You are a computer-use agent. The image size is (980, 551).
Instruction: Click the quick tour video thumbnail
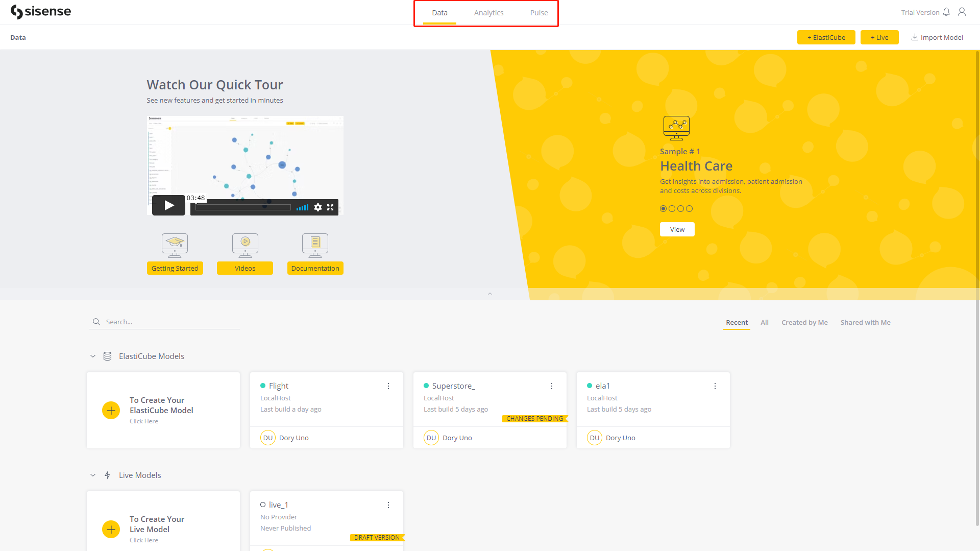tap(245, 165)
